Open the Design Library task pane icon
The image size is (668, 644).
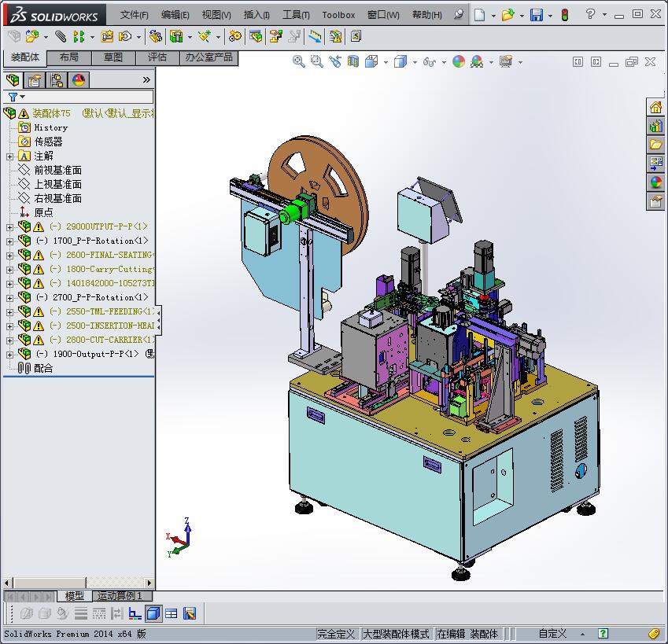(x=655, y=126)
